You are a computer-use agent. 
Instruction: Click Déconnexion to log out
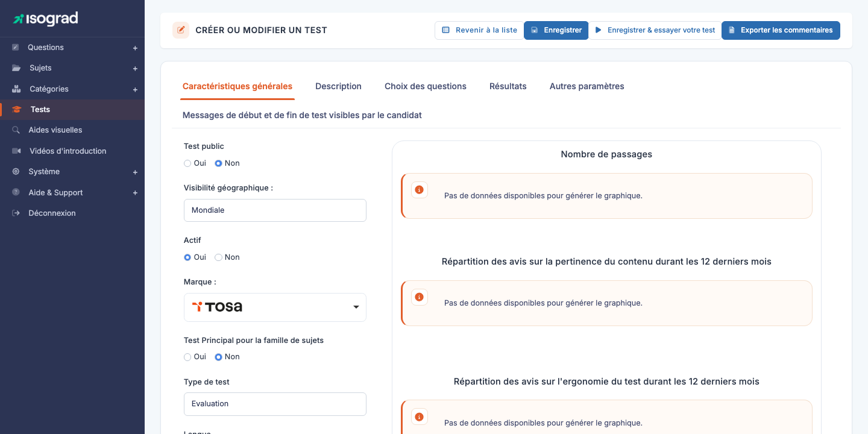(72, 213)
